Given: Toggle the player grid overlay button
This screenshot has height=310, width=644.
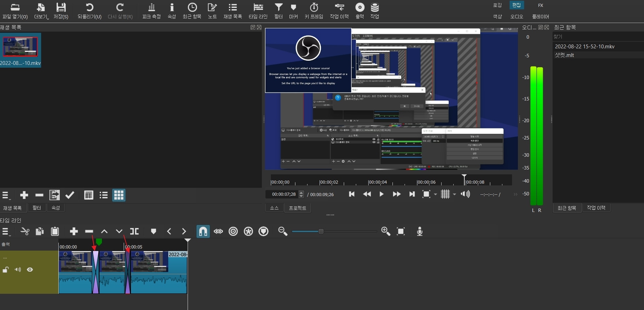Looking at the screenshot, I should coord(445,194).
